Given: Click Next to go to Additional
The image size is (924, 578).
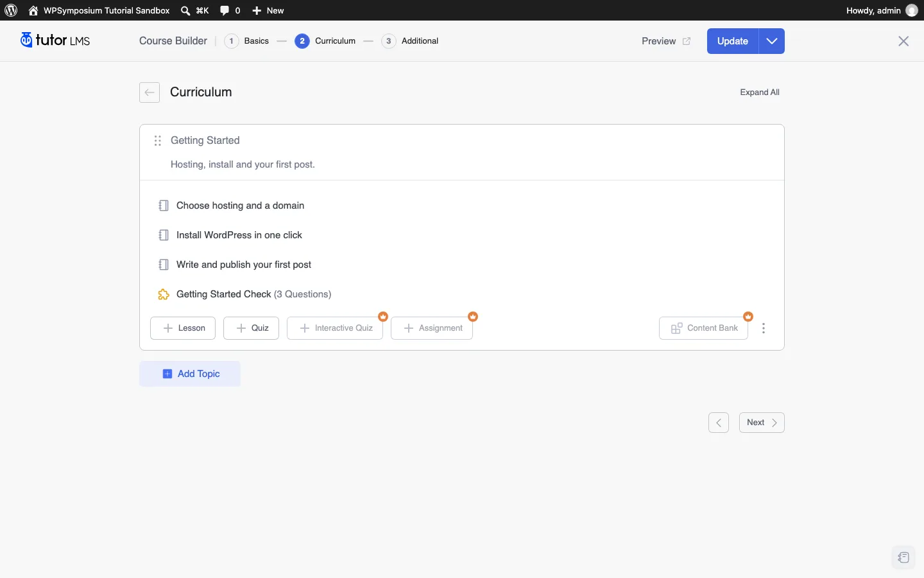Looking at the screenshot, I should (762, 423).
